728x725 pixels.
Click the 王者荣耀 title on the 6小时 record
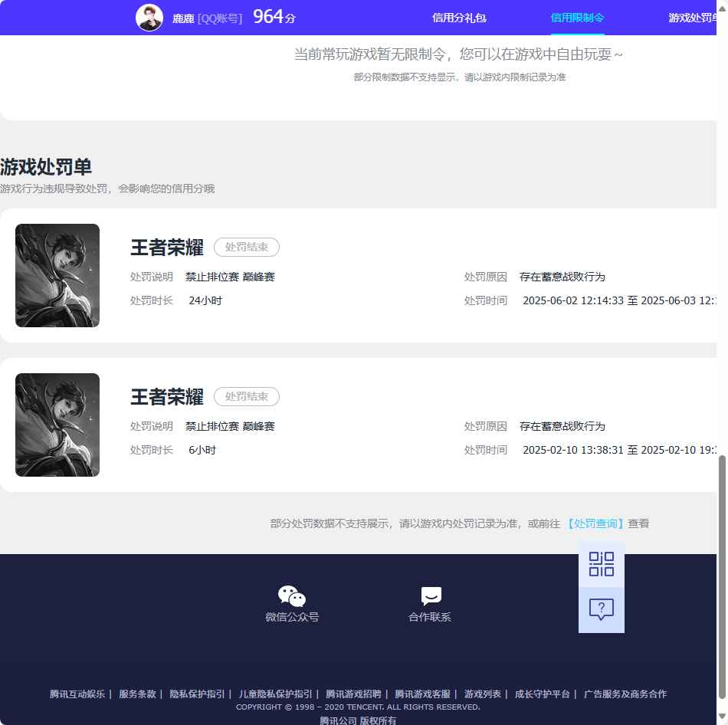click(167, 397)
